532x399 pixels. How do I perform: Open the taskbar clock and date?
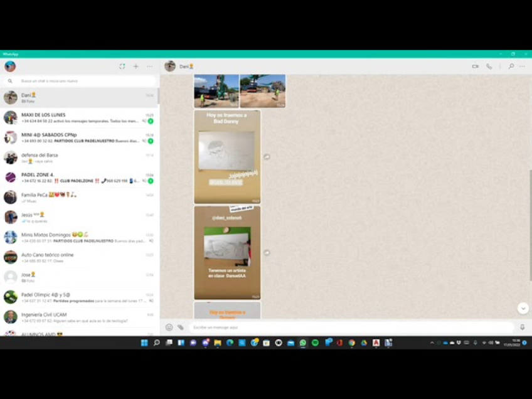[x=512, y=343]
